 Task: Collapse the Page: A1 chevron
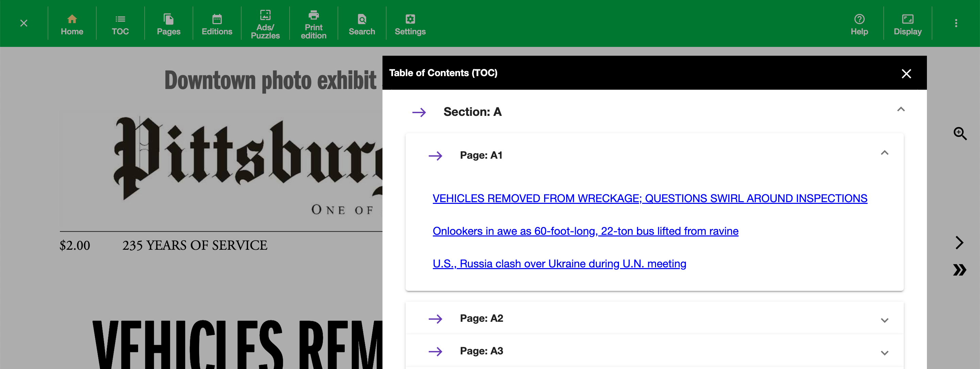tap(884, 153)
